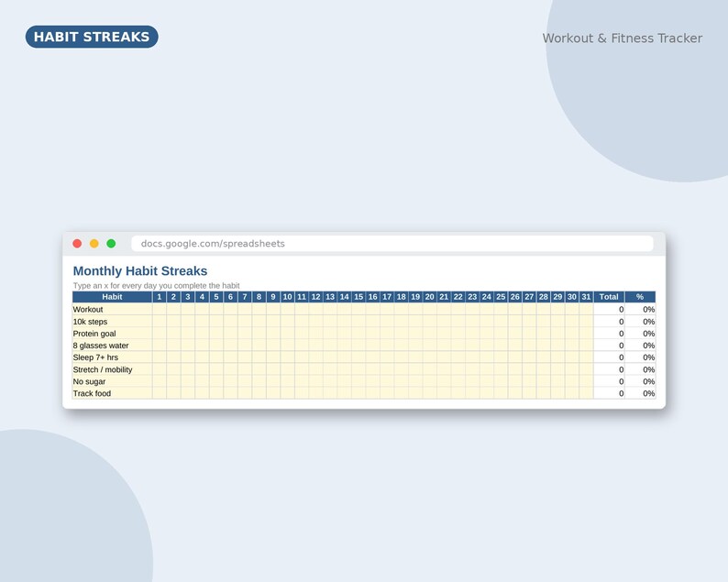The height and width of the screenshot is (582, 728).
Task: Select the day 23 column header
Action: click(472, 297)
